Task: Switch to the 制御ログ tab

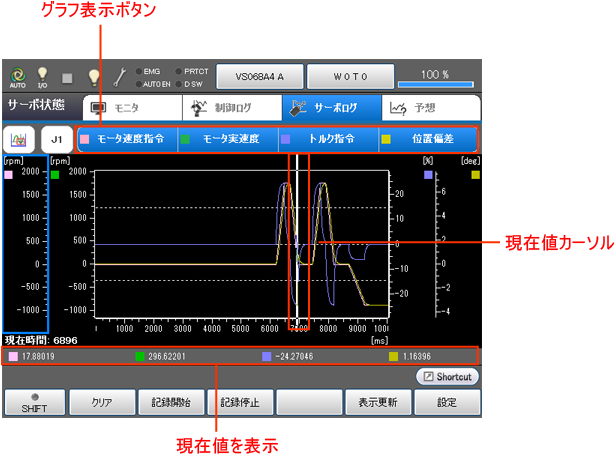Action: click(x=230, y=106)
